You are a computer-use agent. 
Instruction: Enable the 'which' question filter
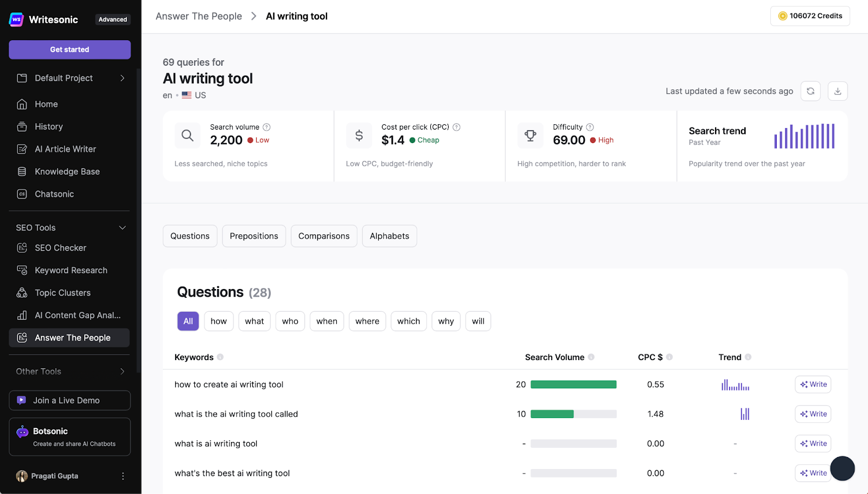(x=409, y=321)
